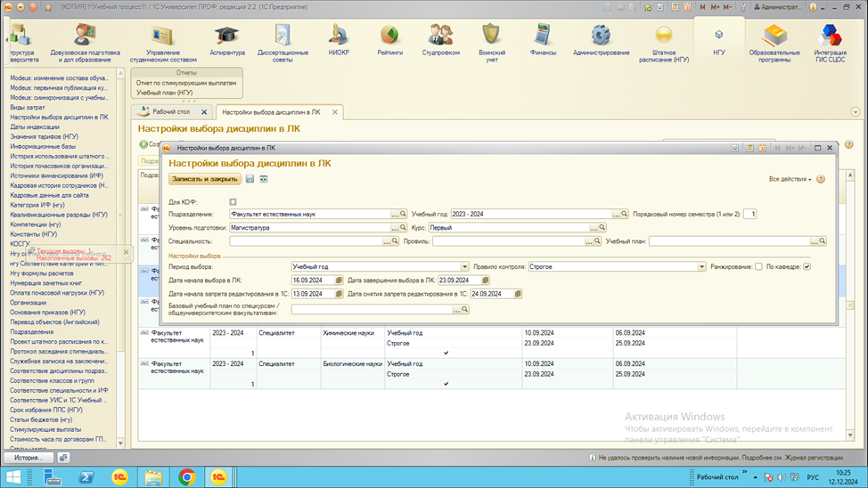Click the icon right of the diskette in dialog

(x=264, y=179)
